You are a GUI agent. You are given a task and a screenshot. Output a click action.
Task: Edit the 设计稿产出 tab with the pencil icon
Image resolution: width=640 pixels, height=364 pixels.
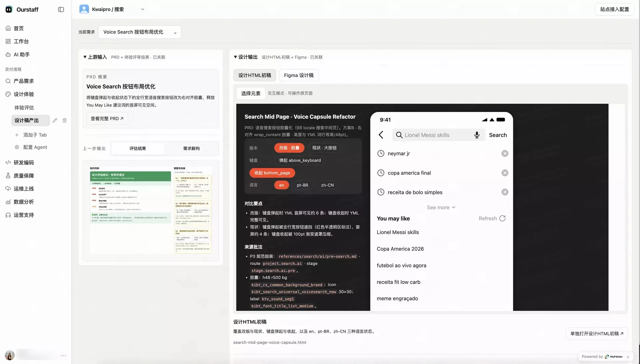pyautogui.click(x=55, y=120)
